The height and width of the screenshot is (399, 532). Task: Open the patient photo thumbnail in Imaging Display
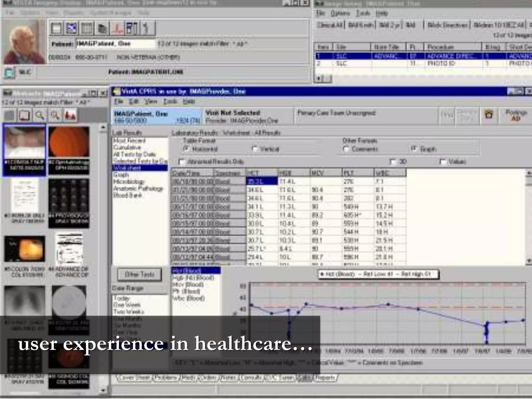pyautogui.click(x=25, y=42)
